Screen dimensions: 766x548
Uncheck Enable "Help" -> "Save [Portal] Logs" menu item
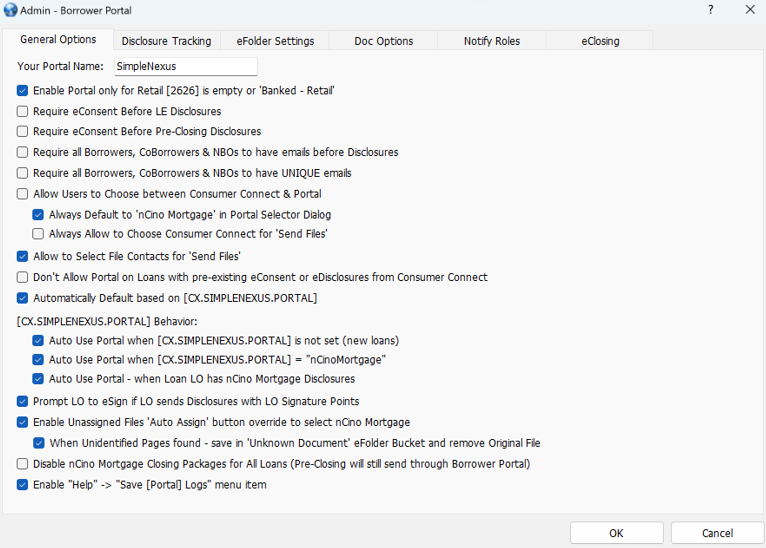click(x=22, y=485)
